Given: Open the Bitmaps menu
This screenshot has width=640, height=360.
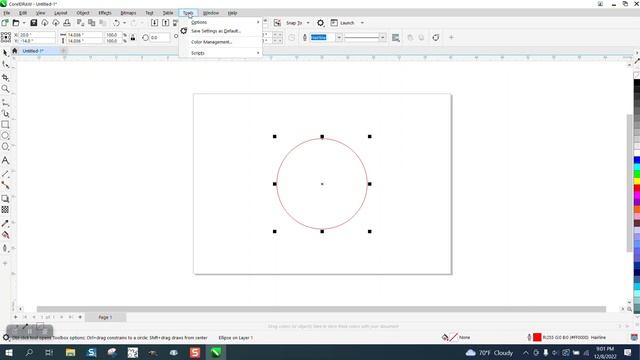Looking at the screenshot, I should 128,13.
